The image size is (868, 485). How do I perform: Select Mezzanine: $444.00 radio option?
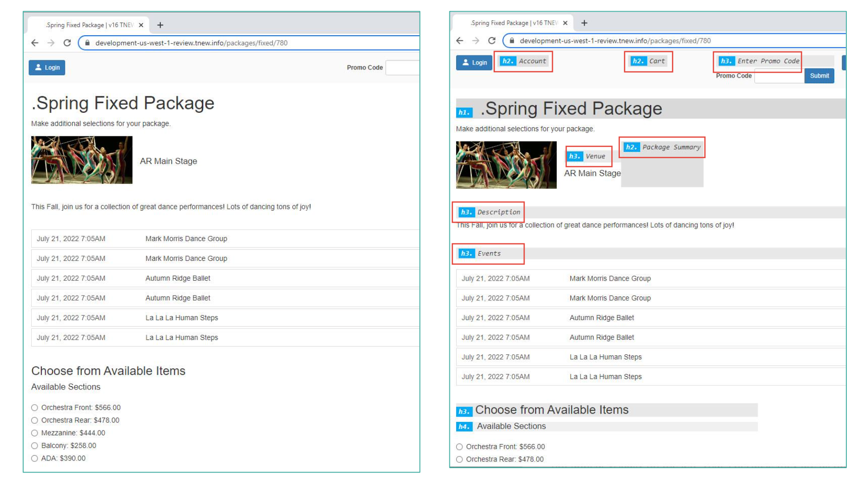click(x=35, y=433)
